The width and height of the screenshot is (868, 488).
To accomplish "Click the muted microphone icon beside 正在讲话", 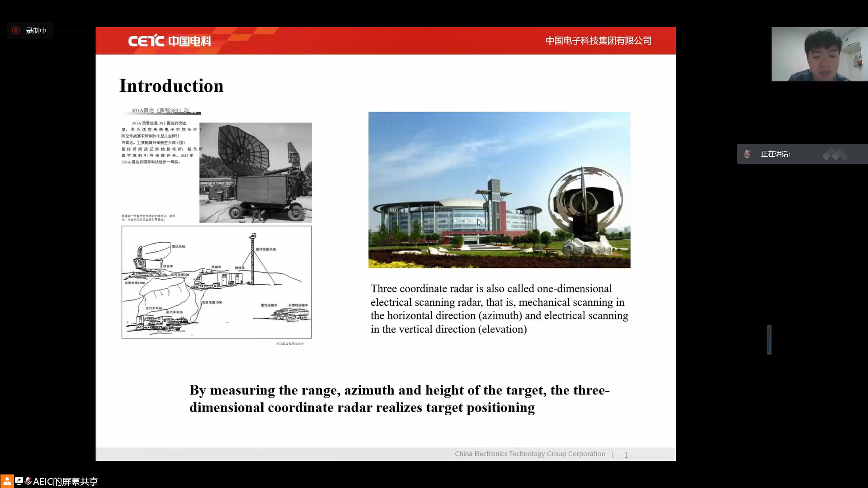I will coord(747,154).
